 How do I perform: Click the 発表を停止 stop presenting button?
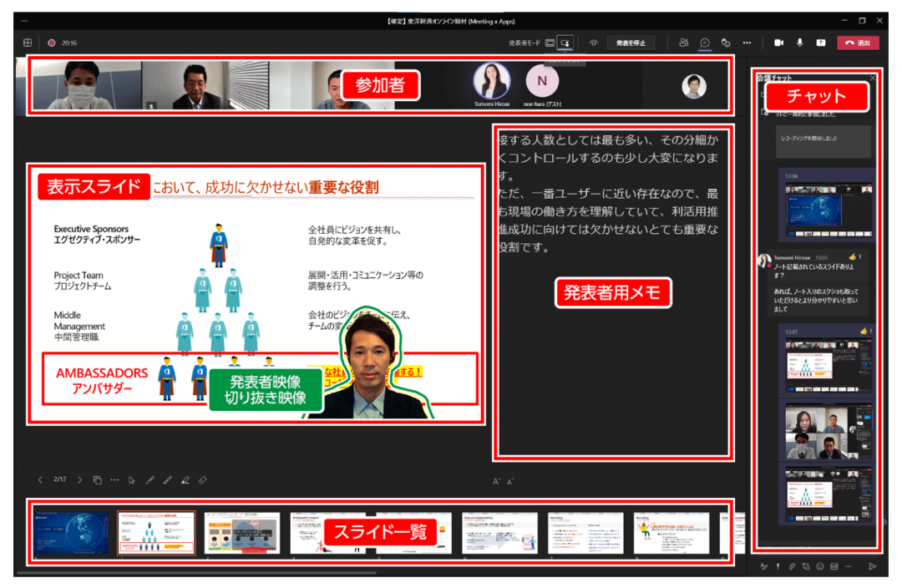[x=631, y=43]
